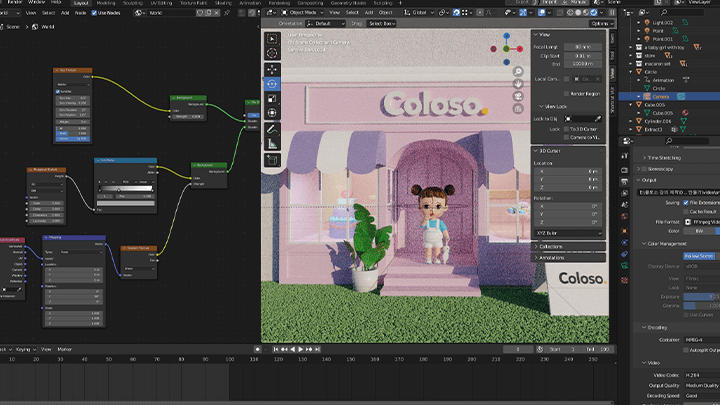This screenshot has width=720, height=405.
Task: Click the Gamma slider field
Action: [702, 305]
